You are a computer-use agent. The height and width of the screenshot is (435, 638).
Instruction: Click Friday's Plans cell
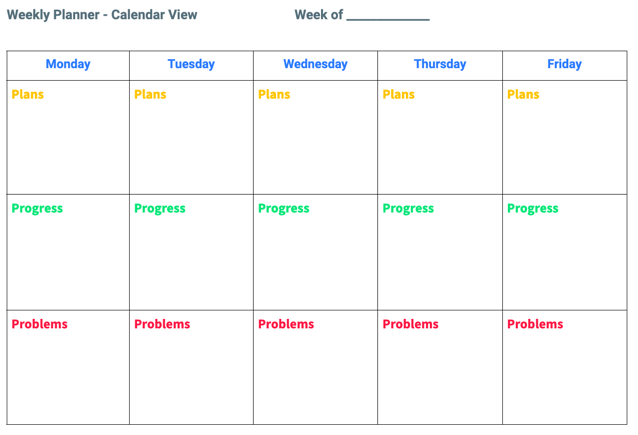click(x=565, y=137)
